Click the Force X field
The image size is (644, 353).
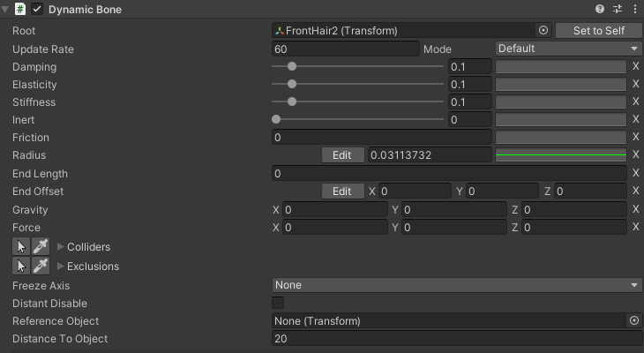[335, 228]
